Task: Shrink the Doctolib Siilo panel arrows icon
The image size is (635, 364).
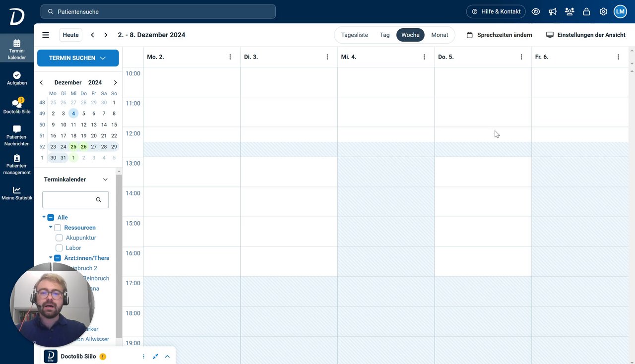Action: tap(155, 357)
